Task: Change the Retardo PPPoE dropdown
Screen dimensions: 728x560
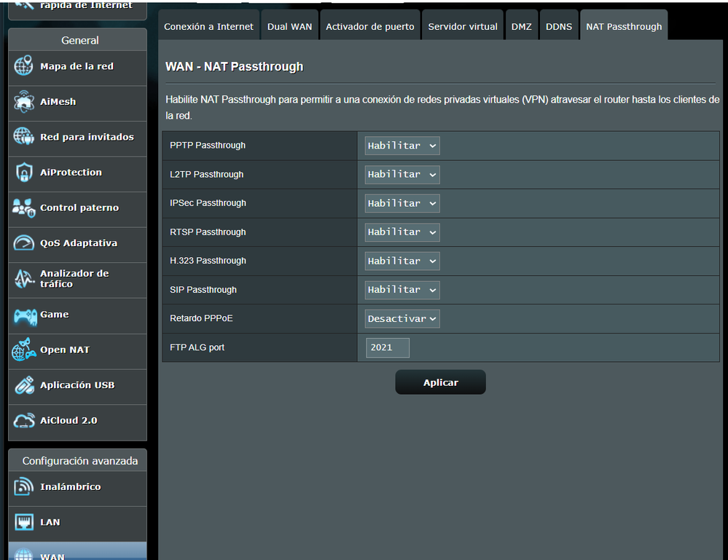Action: [402, 319]
